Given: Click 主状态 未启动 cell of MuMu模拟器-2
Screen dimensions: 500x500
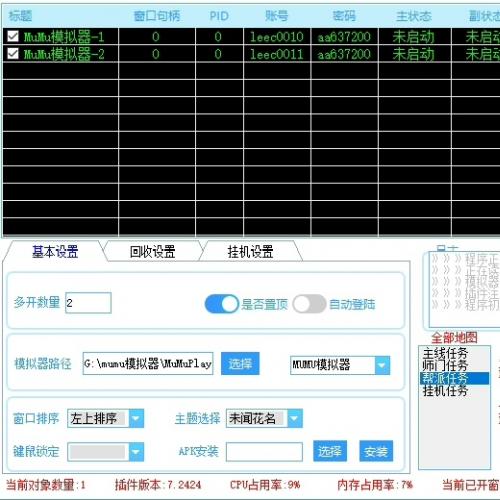Looking at the screenshot, I should [414, 54].
